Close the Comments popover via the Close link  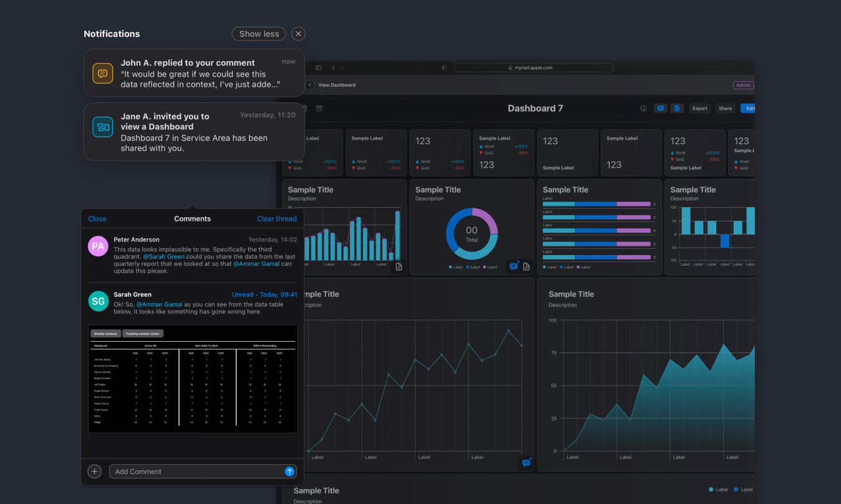(97, 219)
